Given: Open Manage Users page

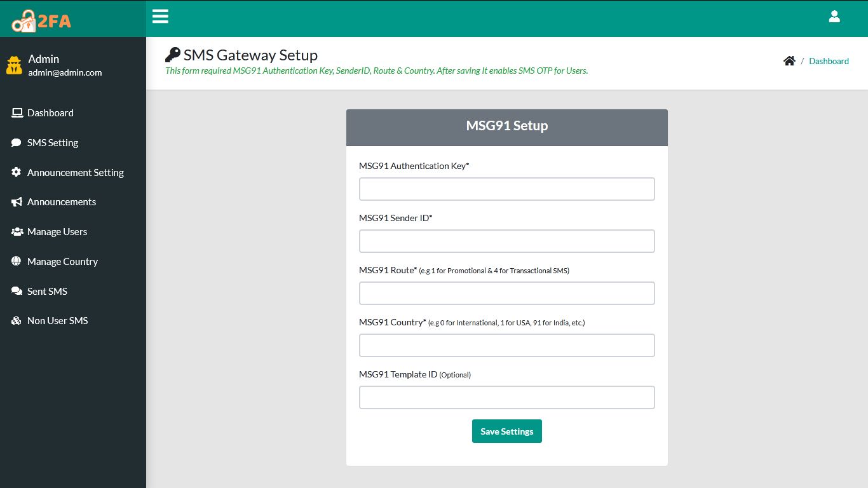Looking at the screenshot, I should 57,232.
